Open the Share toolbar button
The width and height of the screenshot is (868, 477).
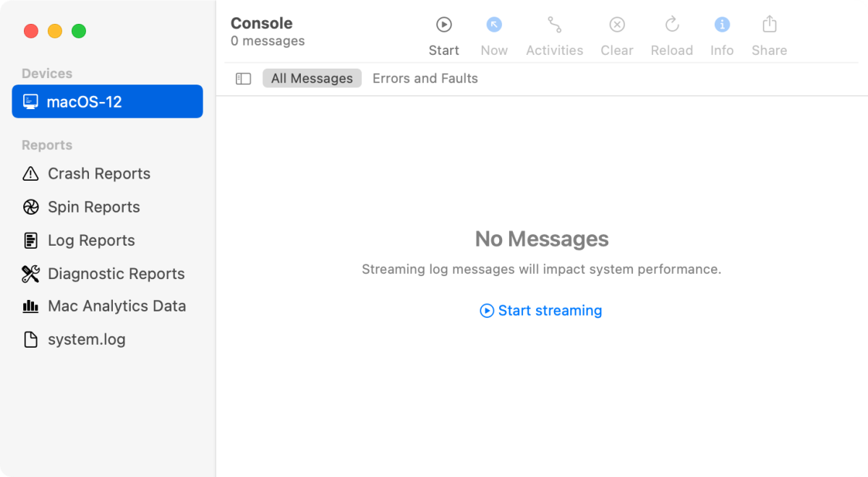coord(769,25)
